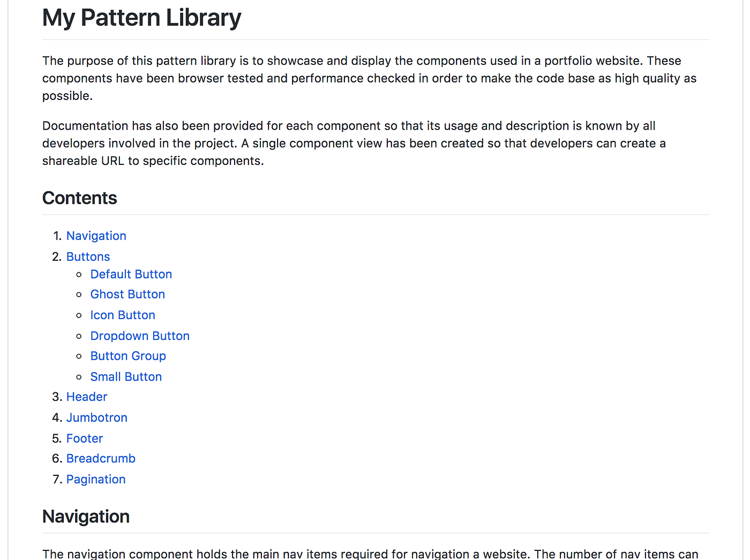Viewport: 750px width, 560px height.
Task: Click the Contents section heading
Action: pyautogui.click(x=79, y=198)
